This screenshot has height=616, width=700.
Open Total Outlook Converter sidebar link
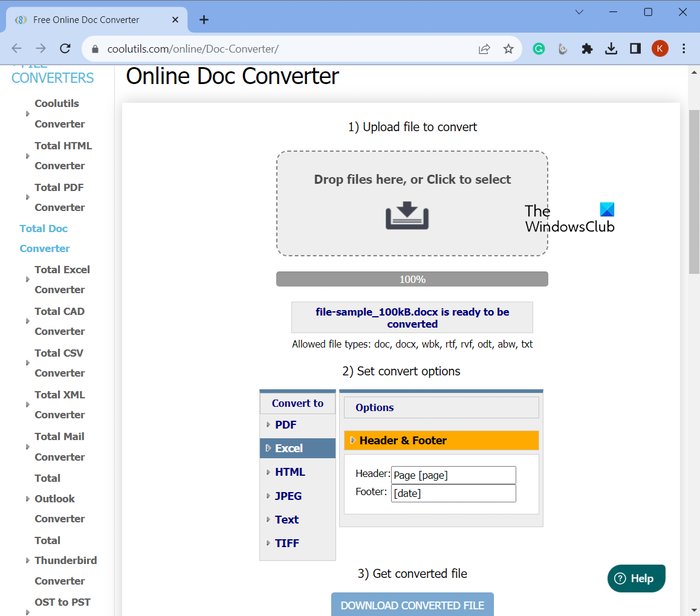point(59,499)
